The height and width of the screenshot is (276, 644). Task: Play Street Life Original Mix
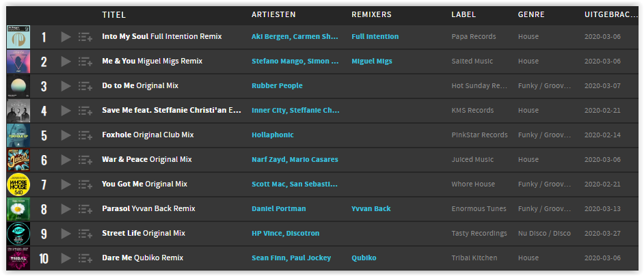click(66, 234)
